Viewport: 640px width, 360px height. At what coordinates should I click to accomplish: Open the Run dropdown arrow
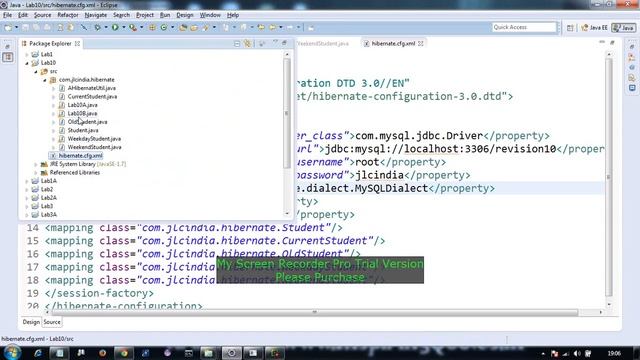point(124,27)
